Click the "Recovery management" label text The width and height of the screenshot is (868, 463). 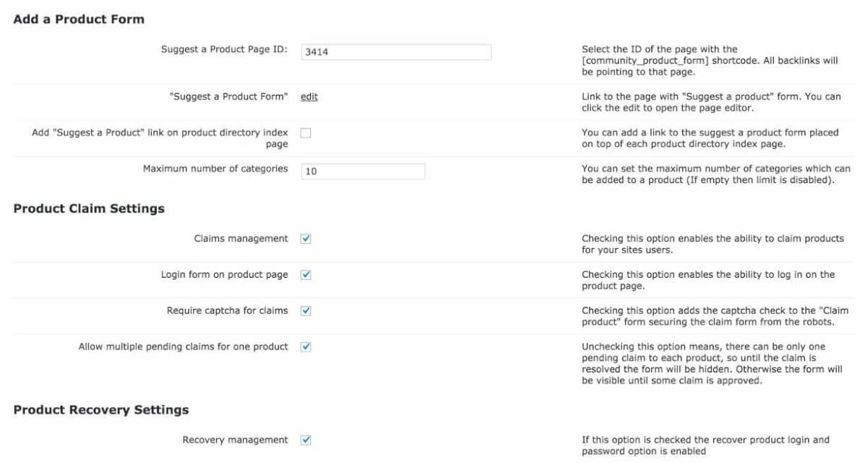[x=235, y=440]
